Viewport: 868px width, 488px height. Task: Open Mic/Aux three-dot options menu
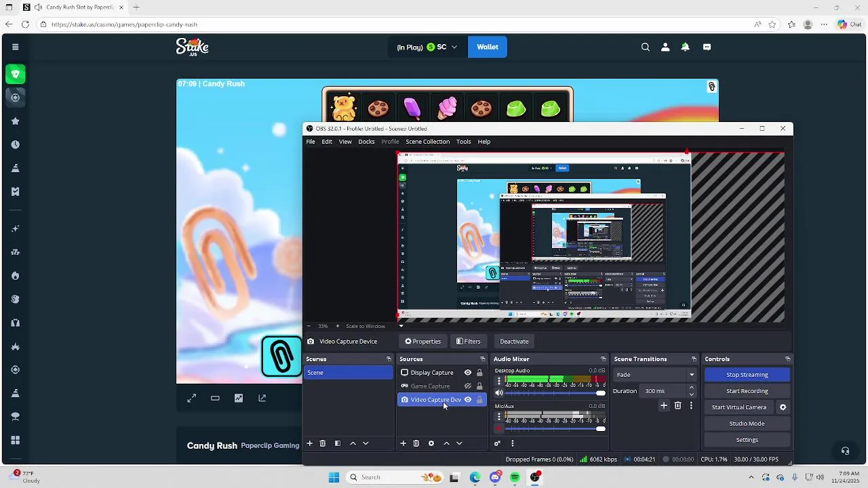click(x=499, y=416)
